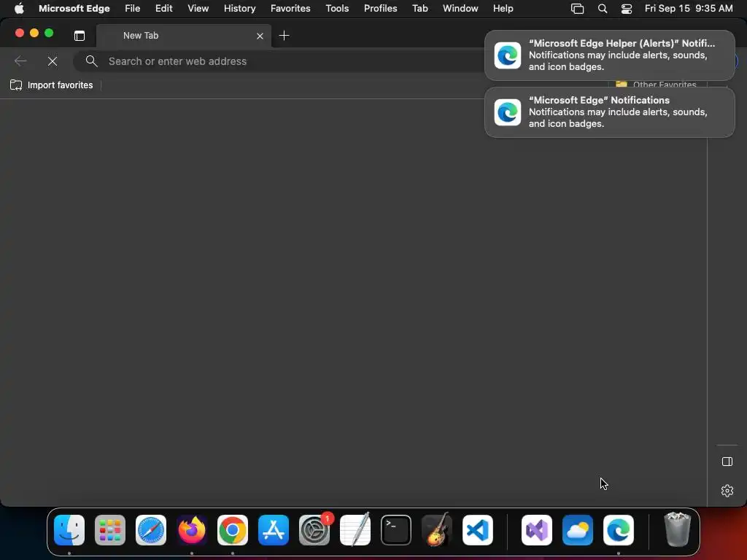The width and height of the screenshot is (747, 560).
Task: Open the Microsoft Edge Notifications banner
Action: point(610,112)
